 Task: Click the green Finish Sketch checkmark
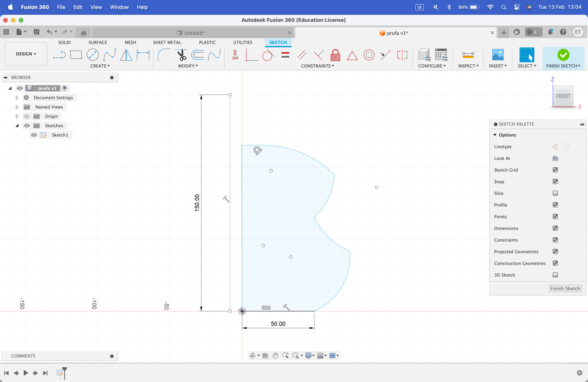pos(563,55)
